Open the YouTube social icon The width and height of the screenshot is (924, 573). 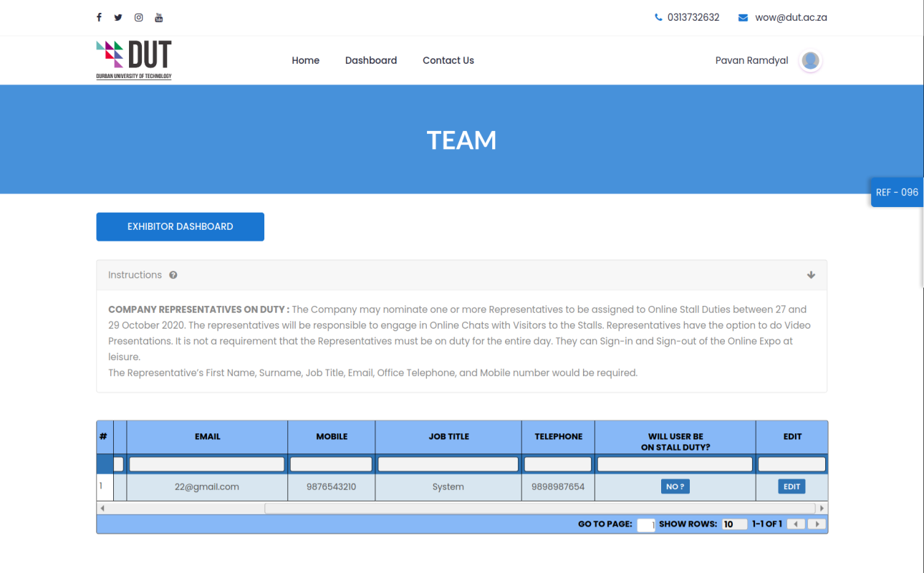(159, 17)
